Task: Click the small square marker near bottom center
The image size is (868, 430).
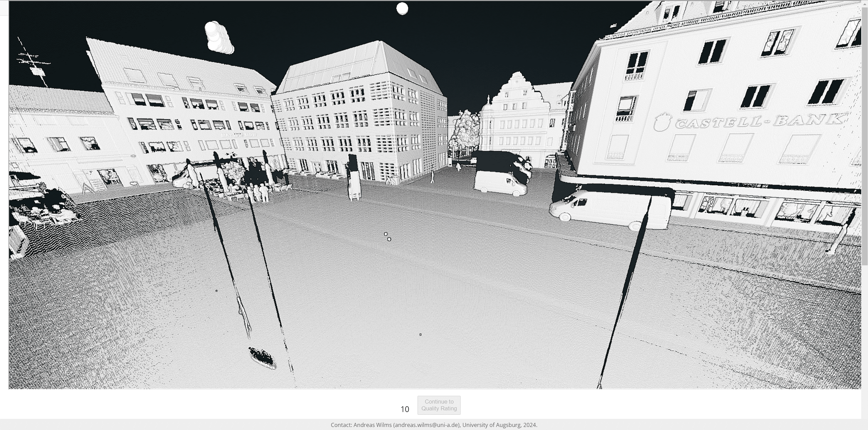Action: [421, 334]
